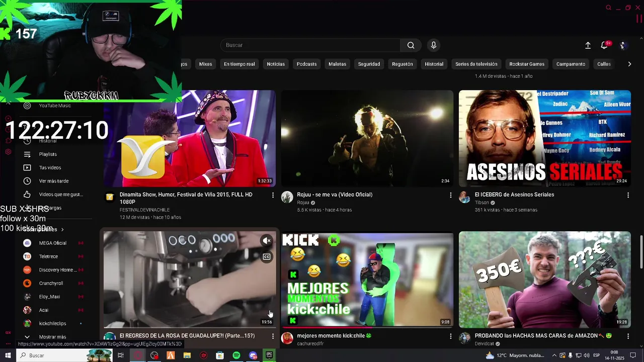Select the Campamento filter chip

(571, 64)
